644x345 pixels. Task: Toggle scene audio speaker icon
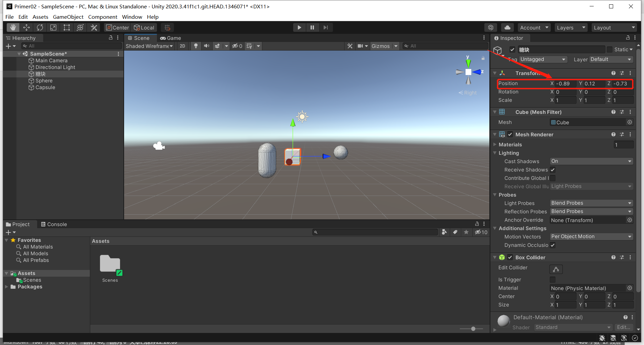pos(206,46)
